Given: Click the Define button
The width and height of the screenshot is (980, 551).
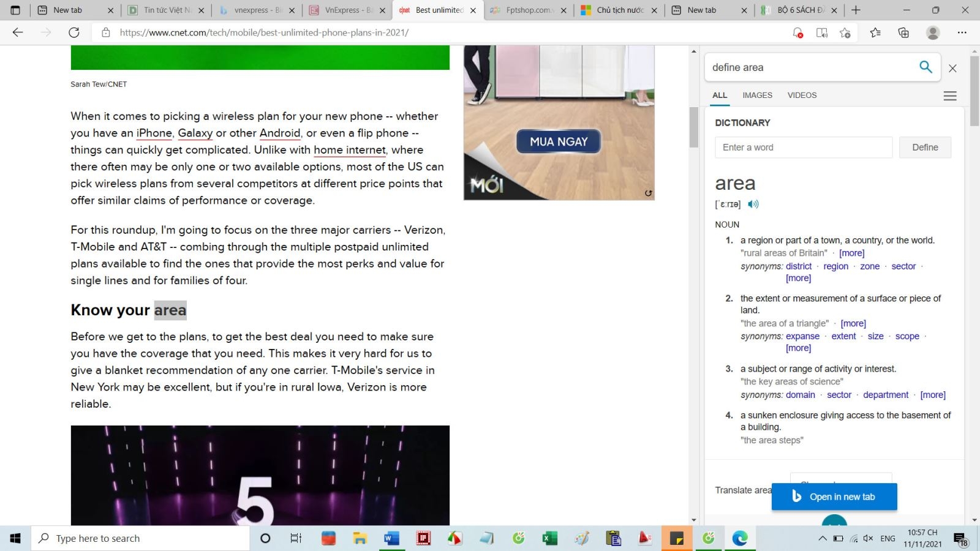Looking at the screenshot, I should [x=925, y=147].
